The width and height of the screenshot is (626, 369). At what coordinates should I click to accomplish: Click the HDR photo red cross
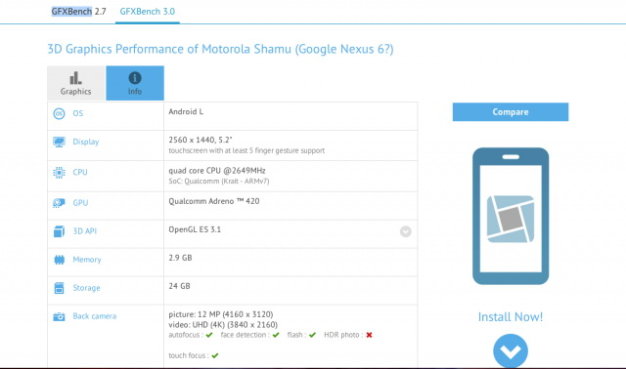(x=369, y=335)
